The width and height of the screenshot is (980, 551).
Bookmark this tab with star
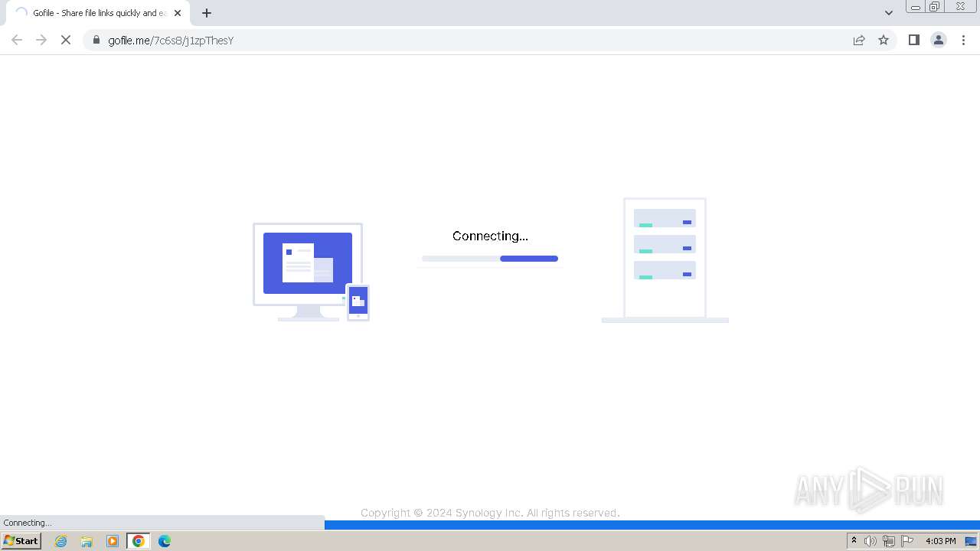point(884,40)
